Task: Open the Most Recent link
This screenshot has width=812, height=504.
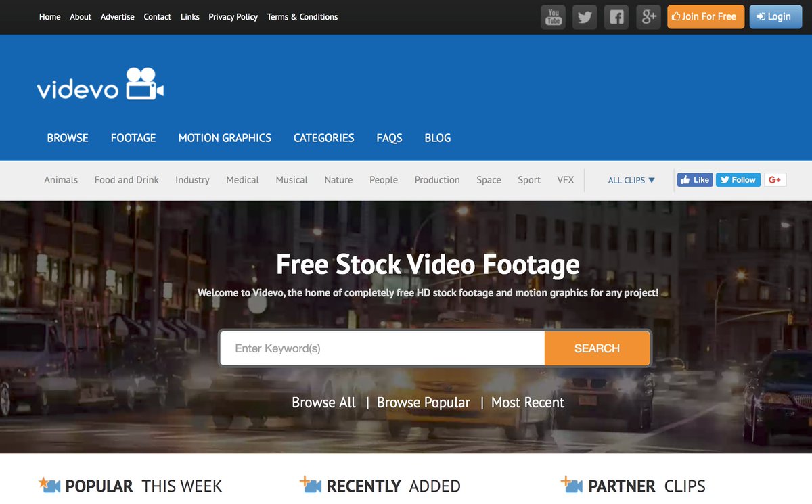Action: coord(528,403)
